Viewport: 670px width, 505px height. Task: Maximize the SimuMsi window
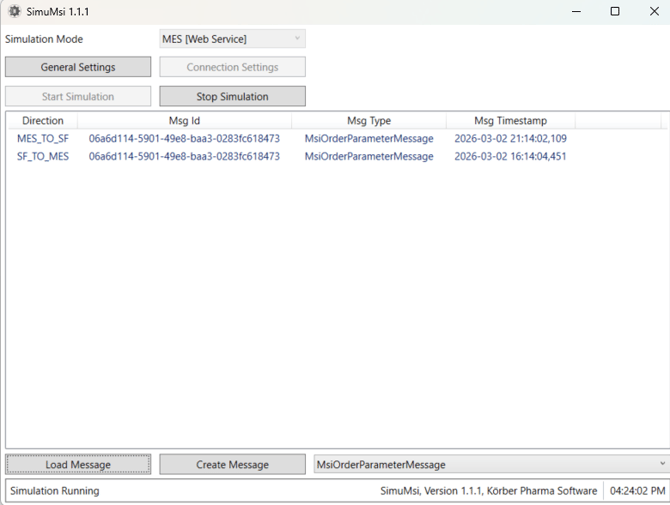coord(615,11)
